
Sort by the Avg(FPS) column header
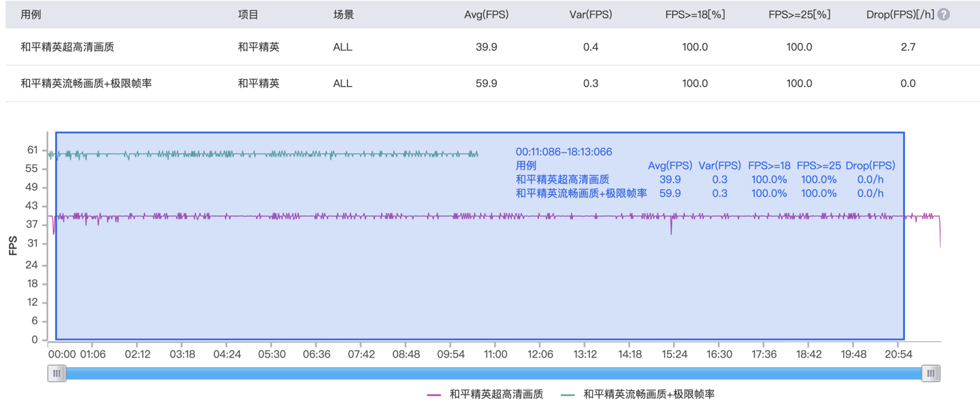tap(486, 14)
